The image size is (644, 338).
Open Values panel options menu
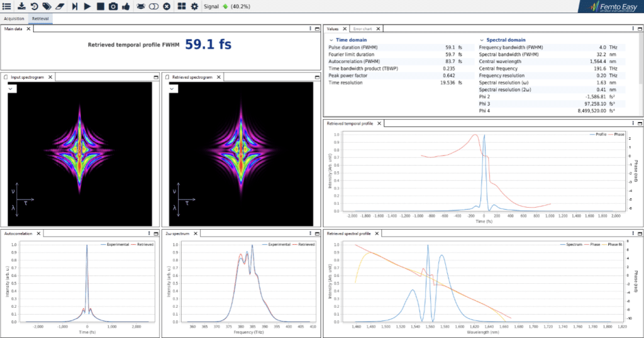coord(633,29)
